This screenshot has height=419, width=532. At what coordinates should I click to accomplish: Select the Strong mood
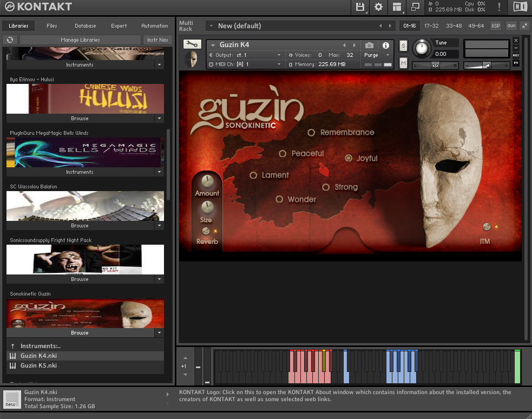coord(326,187)
